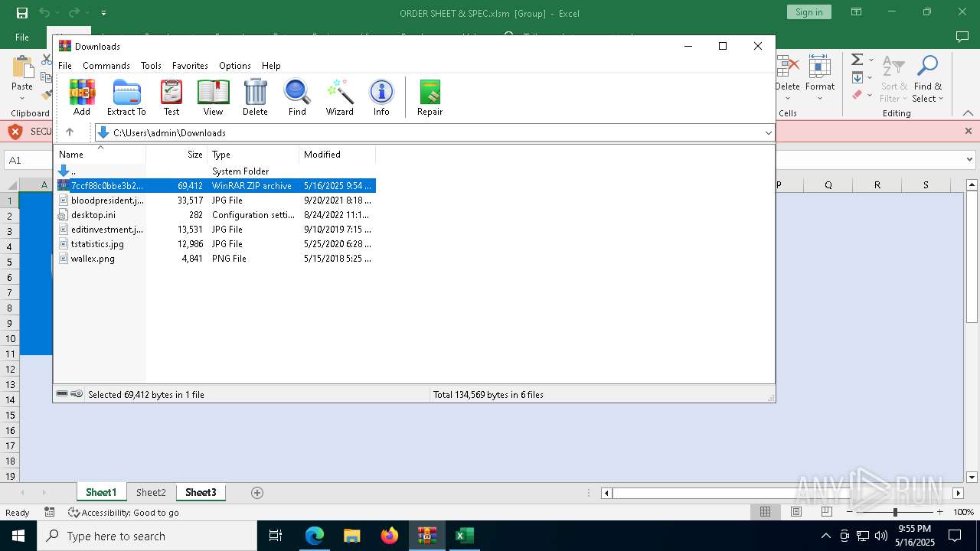This screenshot has width=980, height=551.
Task: Select desktop.ini file
Action: tap(215, 215)
